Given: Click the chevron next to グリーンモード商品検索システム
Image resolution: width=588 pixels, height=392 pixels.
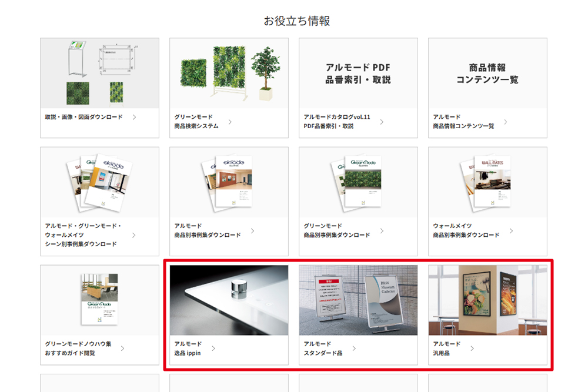Looking at the screenshot, I should [x=230, y=122].
